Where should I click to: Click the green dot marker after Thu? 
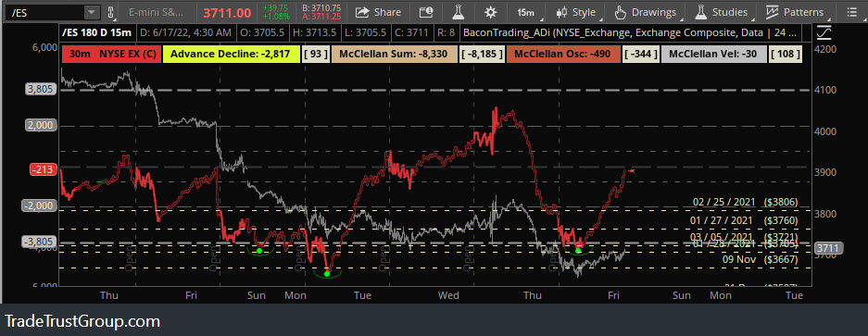tap(578, 251)
